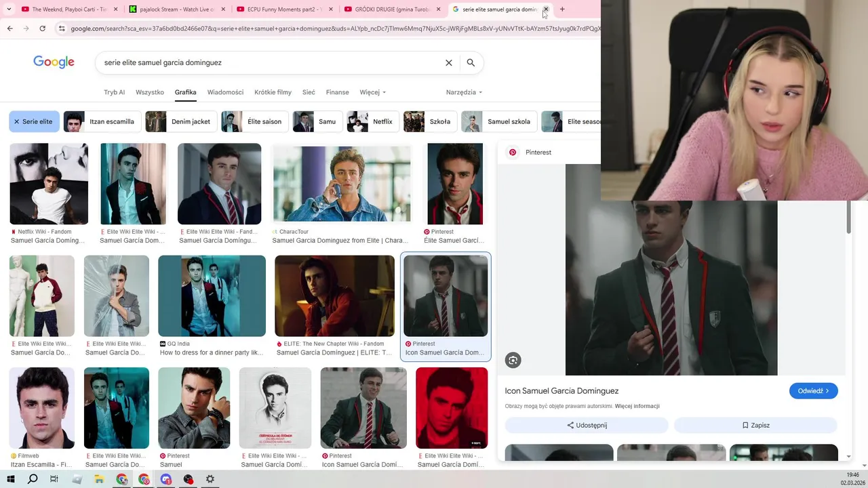Select the Samuel szkoła filter chip
The height and width of the screenshot is (488, 868).
[x=499, y=122]
